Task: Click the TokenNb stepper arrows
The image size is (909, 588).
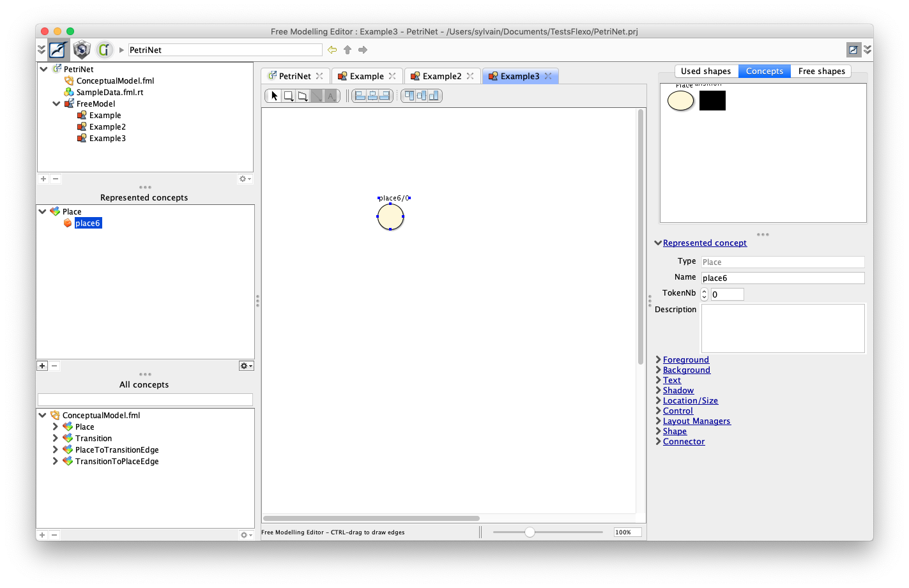Action: tap(705, 294)
